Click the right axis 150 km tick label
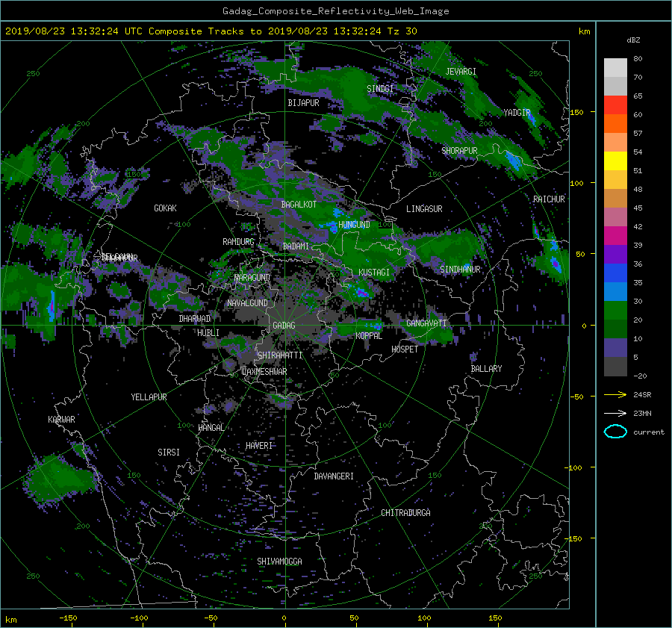The image size is (672, 628). (x=577, y=112)
